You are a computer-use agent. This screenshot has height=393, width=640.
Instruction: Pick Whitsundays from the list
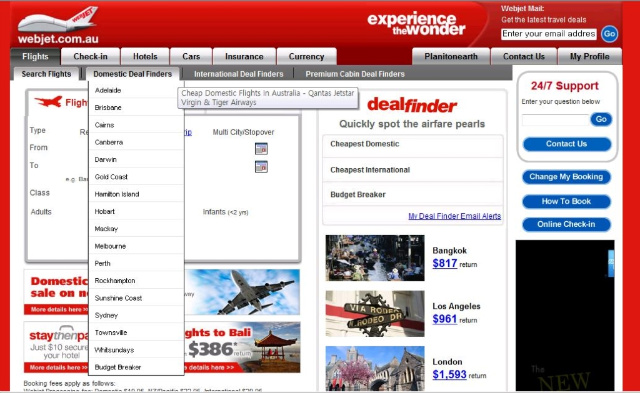pos(136,350)
